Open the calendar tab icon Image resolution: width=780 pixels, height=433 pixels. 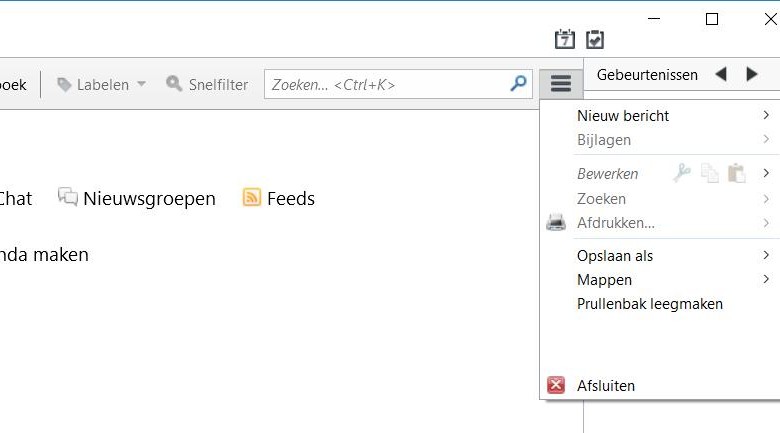point(565,39)
